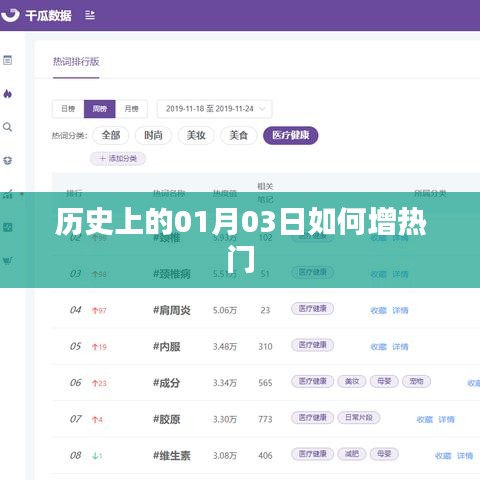Open the shopping cart sidebar icon
480x480 pixels.
[8, 260]
